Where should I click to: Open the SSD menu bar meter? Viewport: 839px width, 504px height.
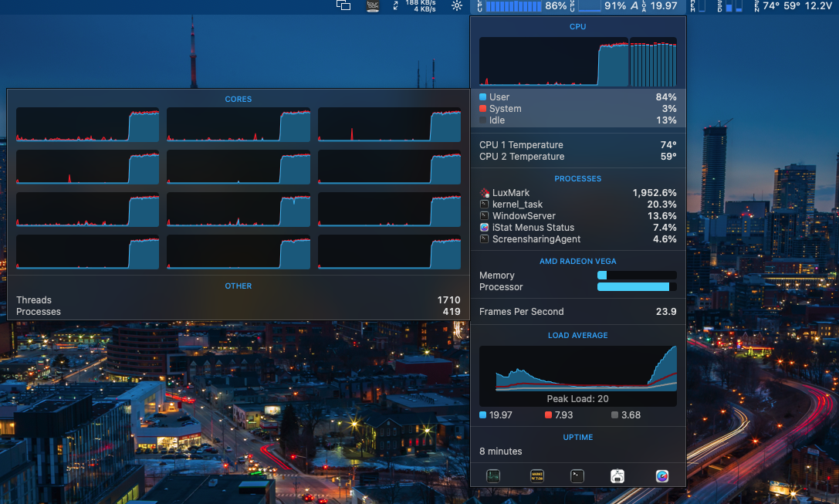click(730, 6)
